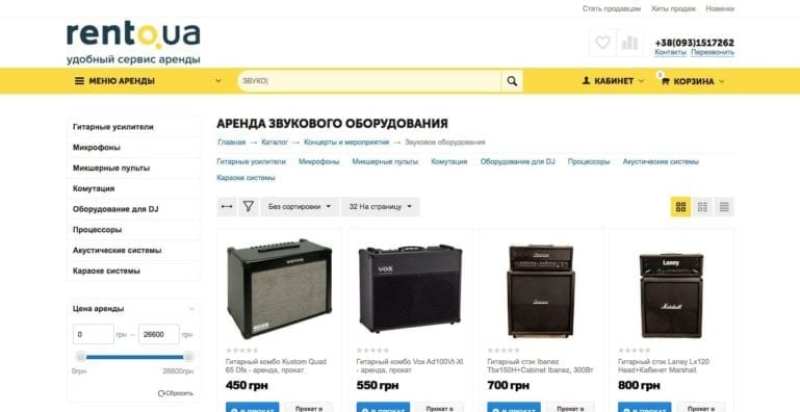Open the Без сортировки sorting dropdown

(299, 207)
